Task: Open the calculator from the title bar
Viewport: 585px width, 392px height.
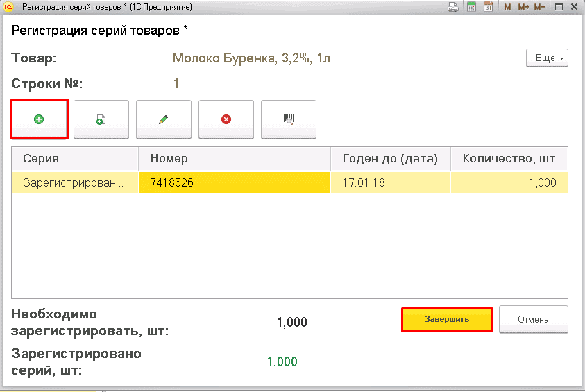Action: pyautogui.click(x=472, y=7)
